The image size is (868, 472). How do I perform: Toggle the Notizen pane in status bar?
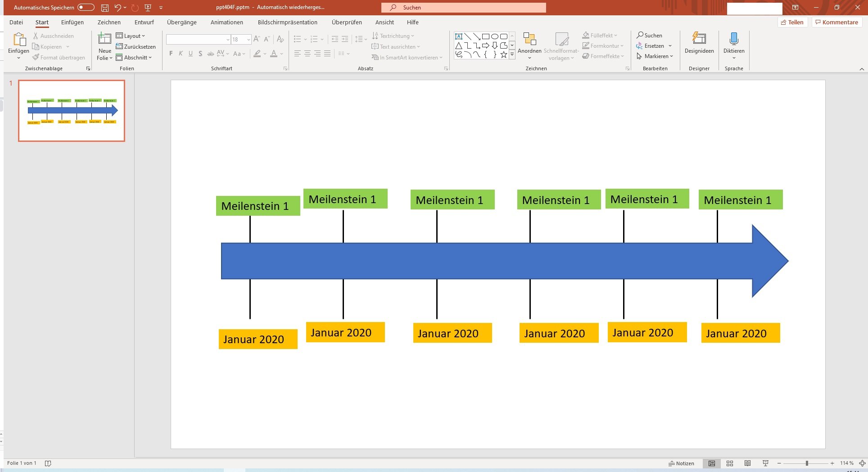coord(681,463)
